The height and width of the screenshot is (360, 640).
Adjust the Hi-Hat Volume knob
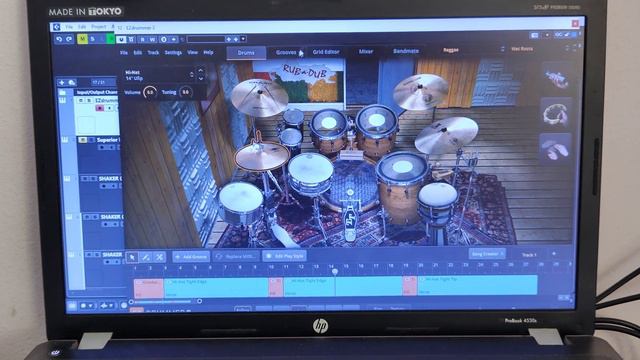click(x=150, y=92)
